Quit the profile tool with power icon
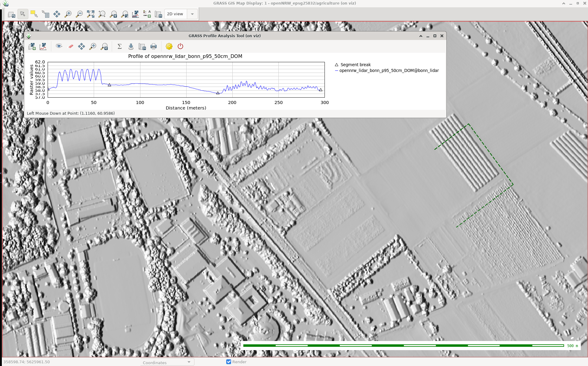 point(180,46)
